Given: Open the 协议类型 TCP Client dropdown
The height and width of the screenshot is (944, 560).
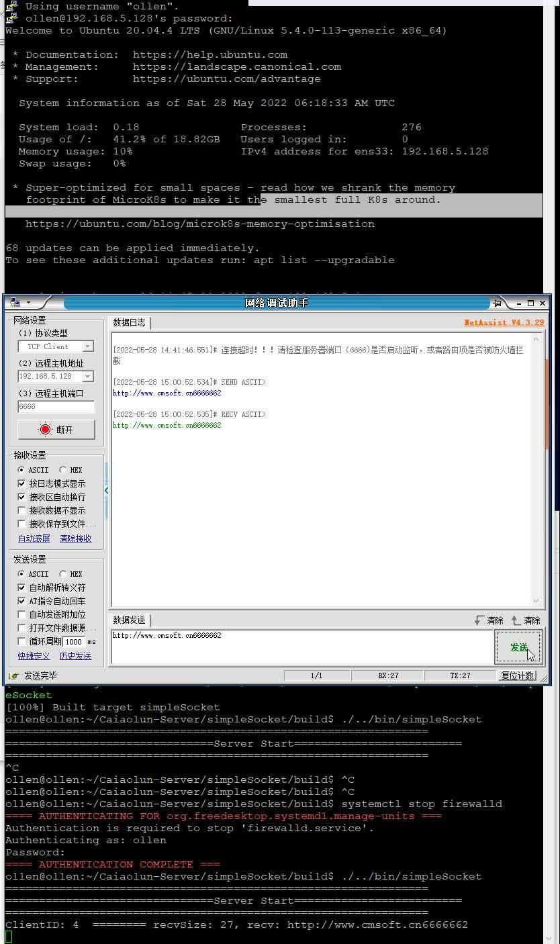Looking at the screenshot, I should [x=87, y=346].
